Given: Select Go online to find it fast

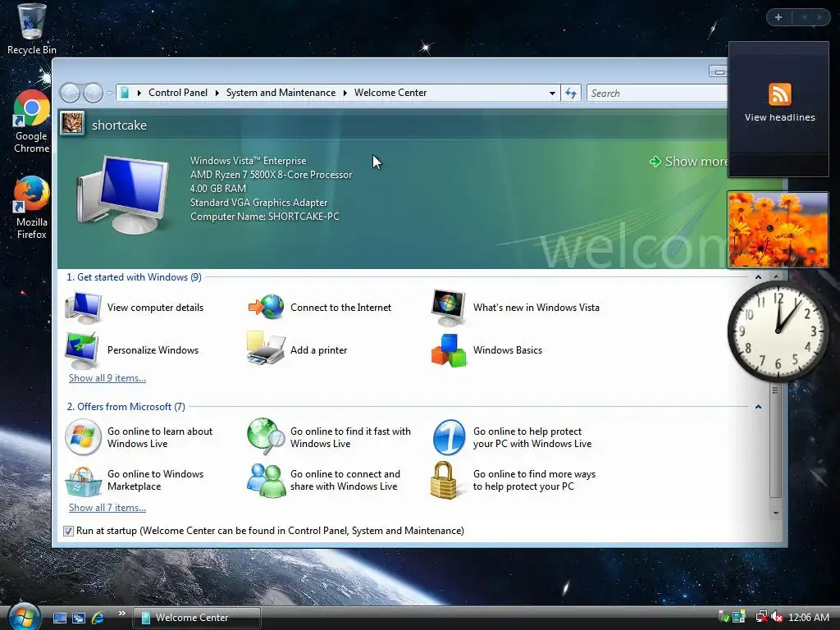Looking at the screenshot, I should 329,437.
